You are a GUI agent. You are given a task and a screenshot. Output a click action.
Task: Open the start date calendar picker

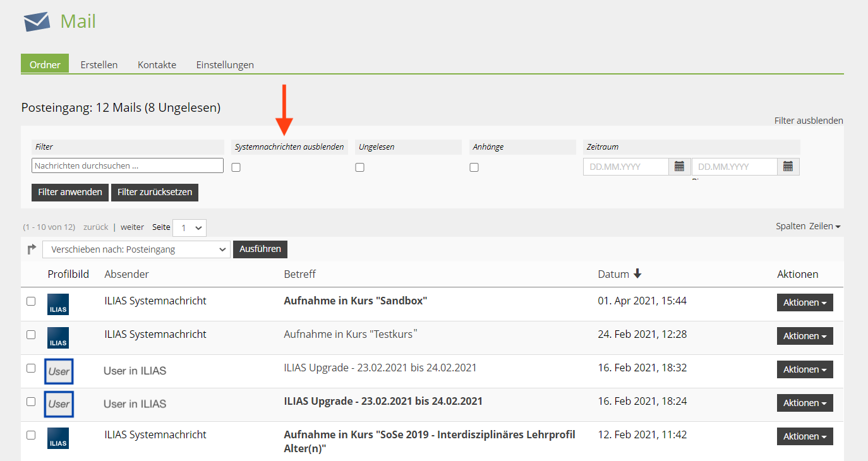pyautogui.click(x=679, y=167)
